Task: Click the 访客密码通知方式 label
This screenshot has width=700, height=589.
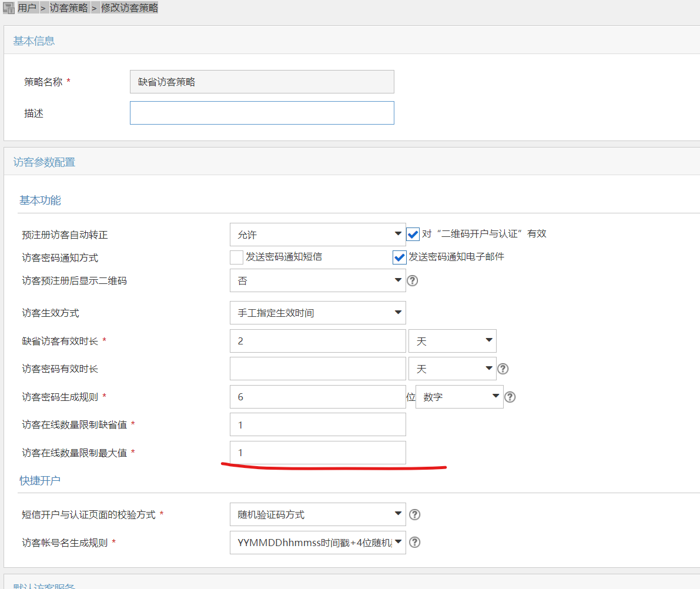Action: pos(60,257)
